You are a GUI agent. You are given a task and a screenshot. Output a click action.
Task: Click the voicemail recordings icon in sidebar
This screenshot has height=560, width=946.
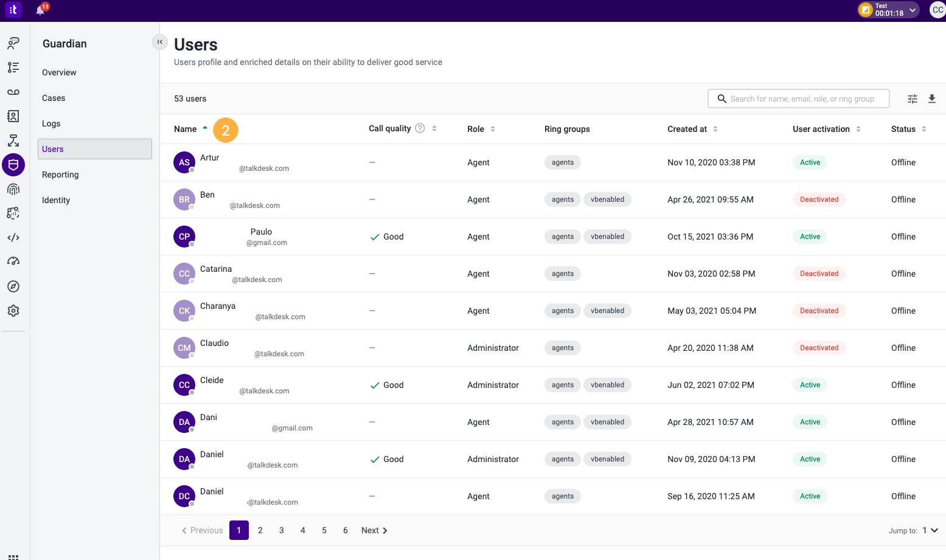coord(13,92)
